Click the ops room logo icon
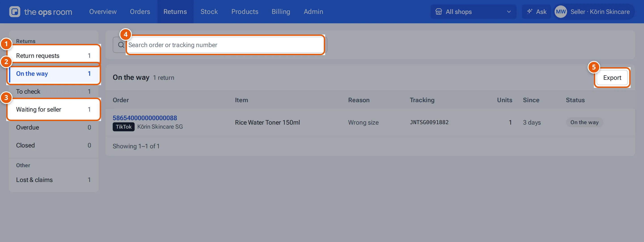Screen dimensions: 644x242 coord(15,11)
